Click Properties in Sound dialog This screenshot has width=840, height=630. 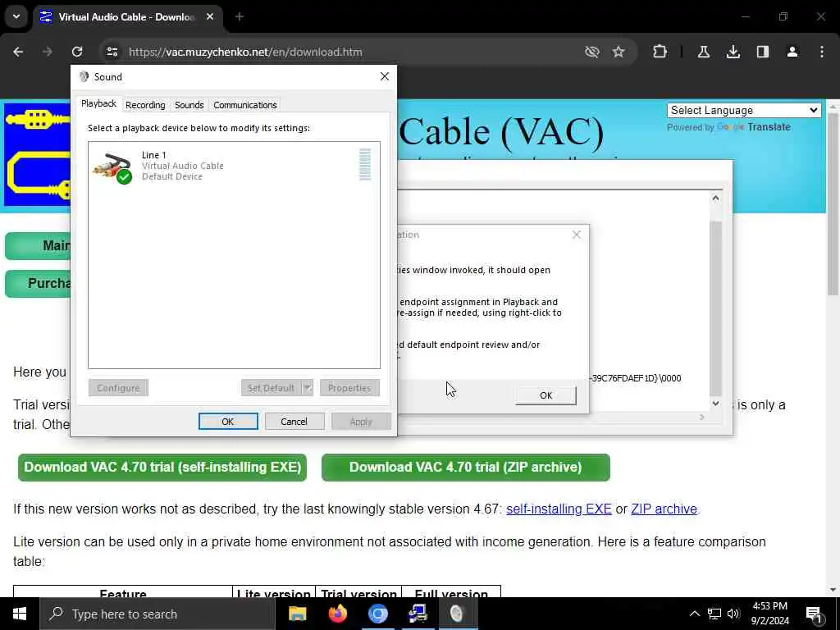coord(349,388)
